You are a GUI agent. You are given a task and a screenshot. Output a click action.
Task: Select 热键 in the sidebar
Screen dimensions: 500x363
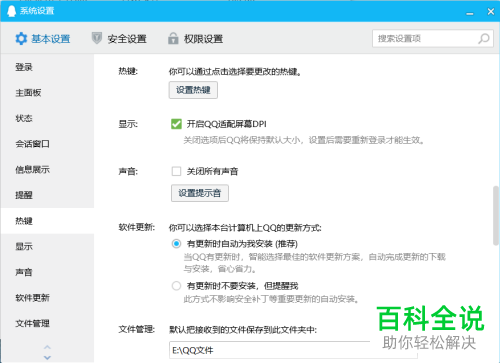(x=47, y=221)
